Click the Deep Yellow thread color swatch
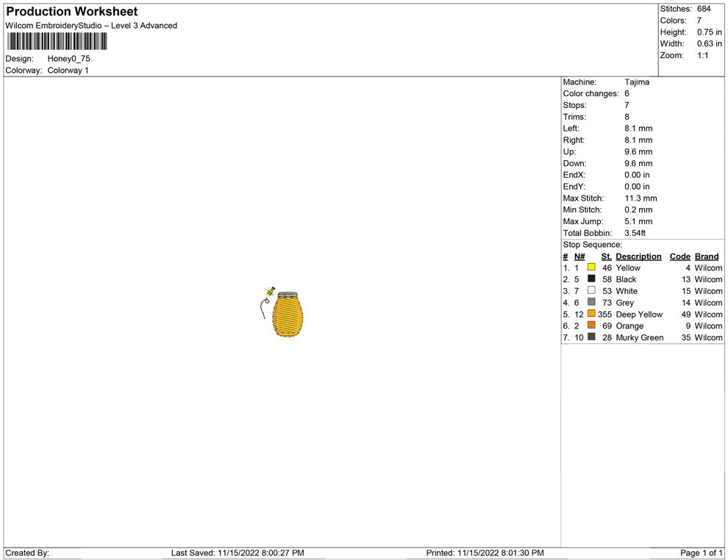 [591, 313]
